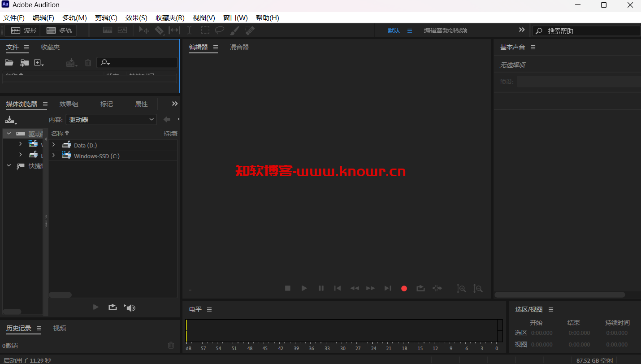Click the Rewind transport button

click(354, 288)
